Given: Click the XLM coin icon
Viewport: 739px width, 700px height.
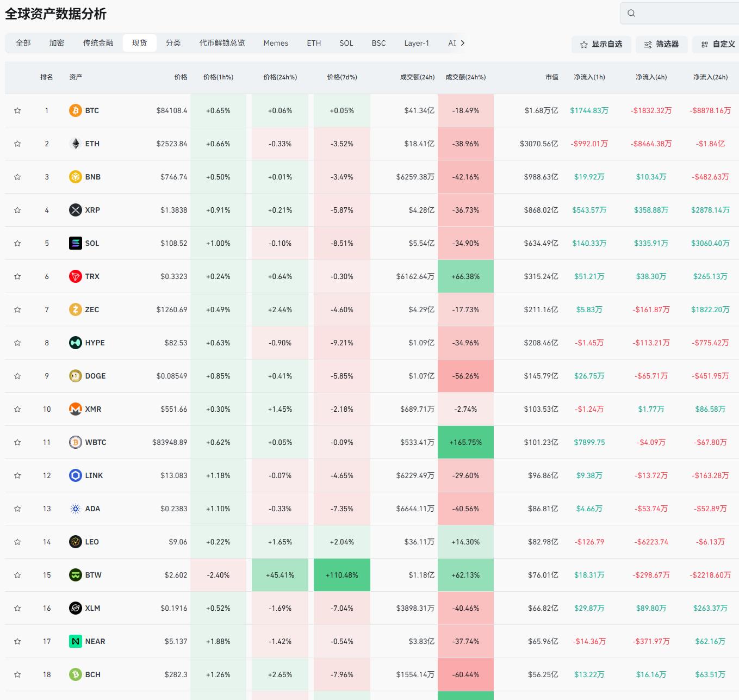Looking at the screenshot, I should click(x=76, y=608).
